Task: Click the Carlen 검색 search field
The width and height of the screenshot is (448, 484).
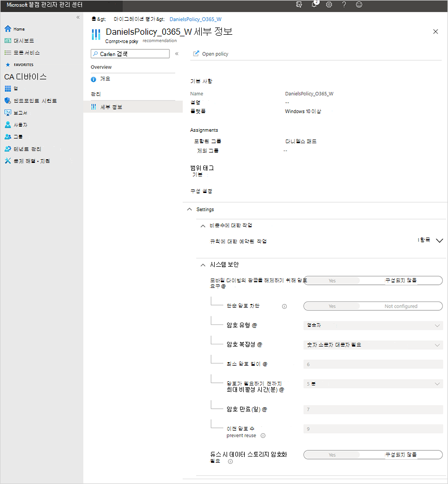Action: tap(130, 54)
